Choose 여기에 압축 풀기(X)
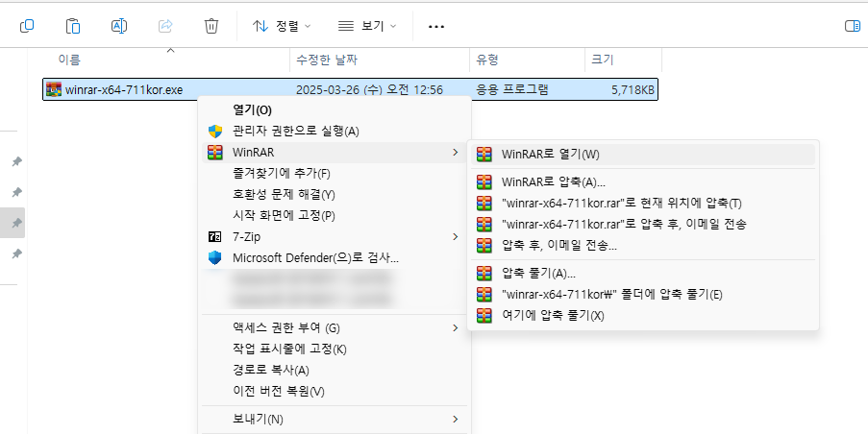The image size is (868, 434). coord(643,315)
